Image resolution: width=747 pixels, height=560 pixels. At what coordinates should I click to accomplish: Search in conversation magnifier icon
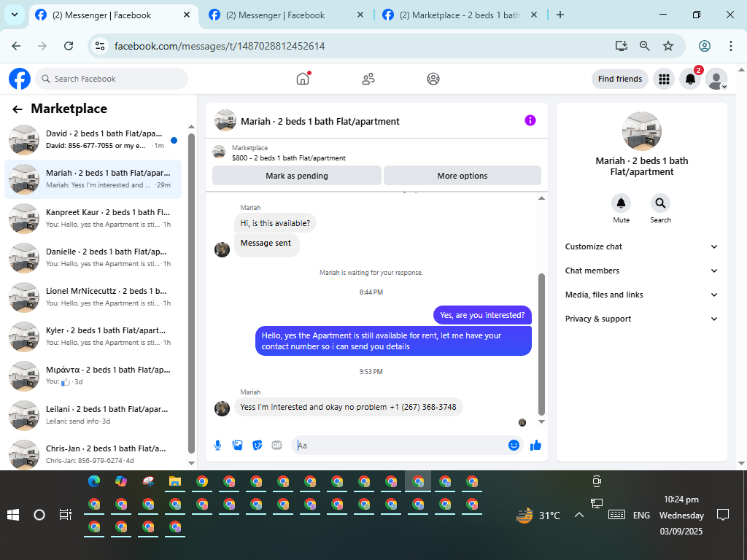[660, 203]
